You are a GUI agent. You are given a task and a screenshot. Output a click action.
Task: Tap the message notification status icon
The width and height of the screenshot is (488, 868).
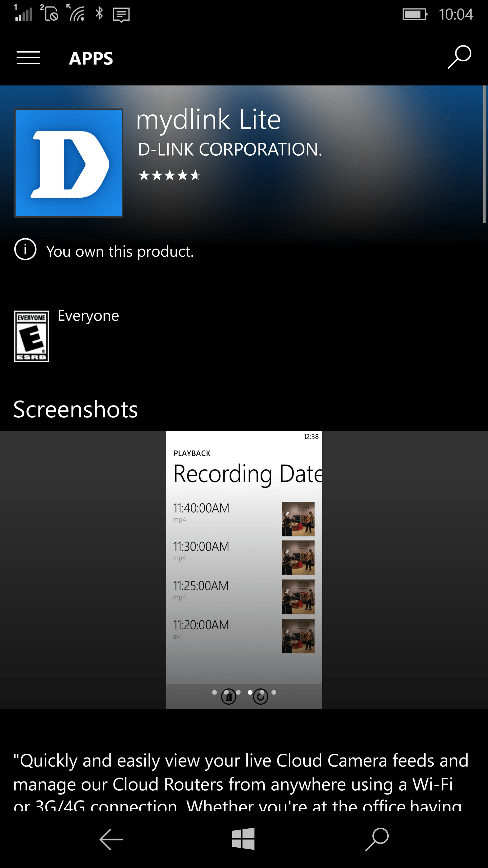pos(121,15)
